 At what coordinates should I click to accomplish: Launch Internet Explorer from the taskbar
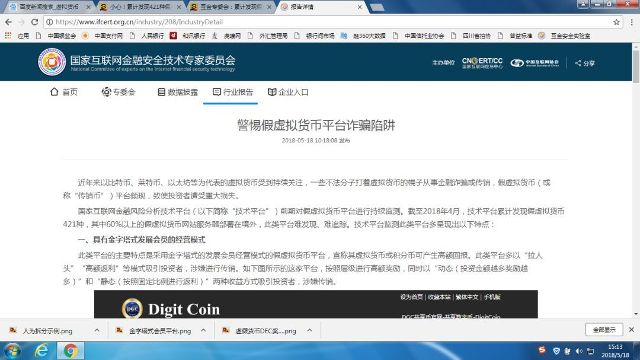42,351
